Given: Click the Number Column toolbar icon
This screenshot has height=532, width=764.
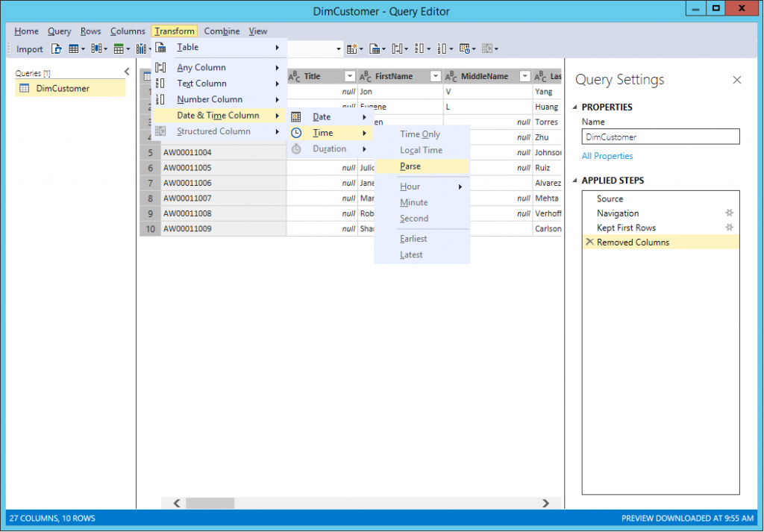Looking at the screenshot, I should (442, 48).
